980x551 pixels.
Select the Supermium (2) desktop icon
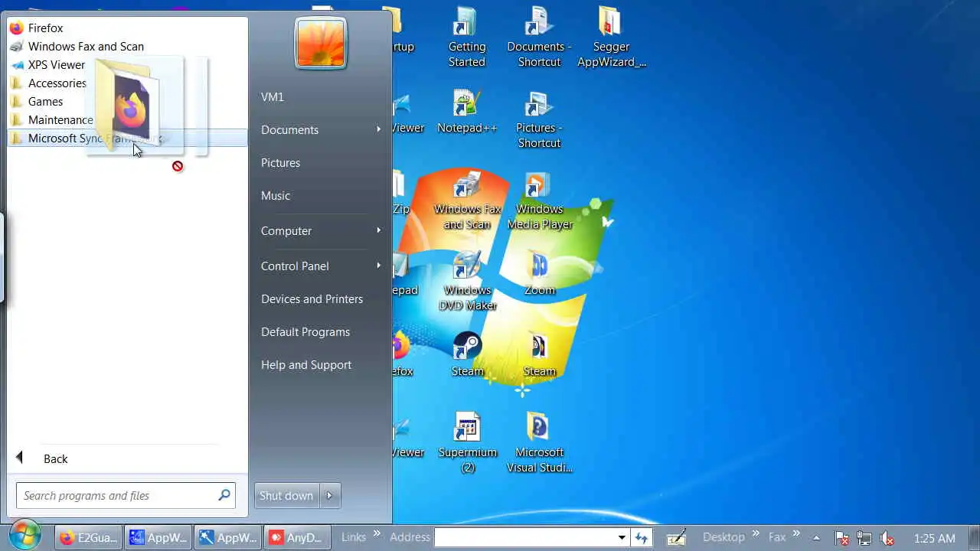click(467, 444)
